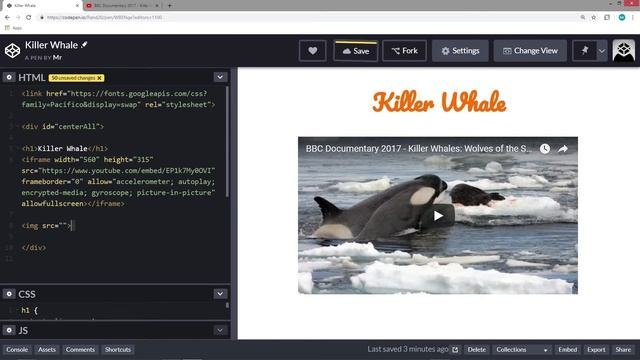The width and height of the screenshot is (640, 360).
Task: Open the Chrome profile avatar
Action: tap(622, 17)
